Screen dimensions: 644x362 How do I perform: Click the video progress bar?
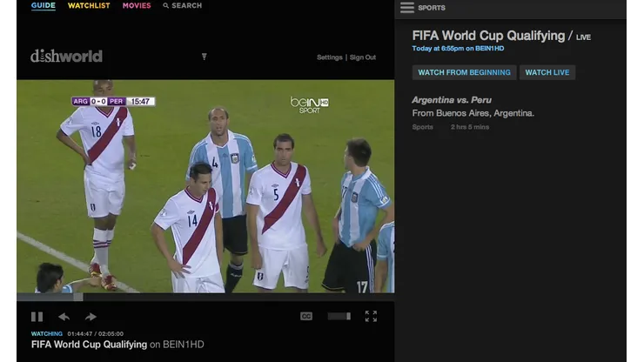coord(205,297)
